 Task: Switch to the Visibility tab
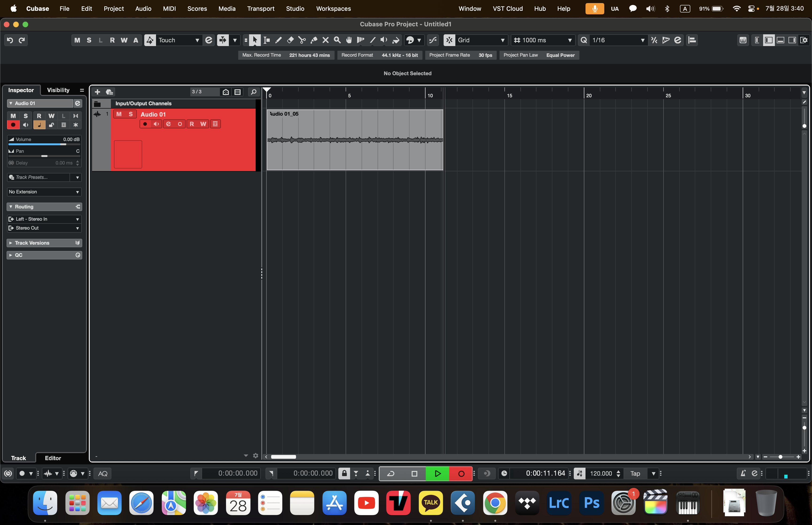(x=58, y=90)
